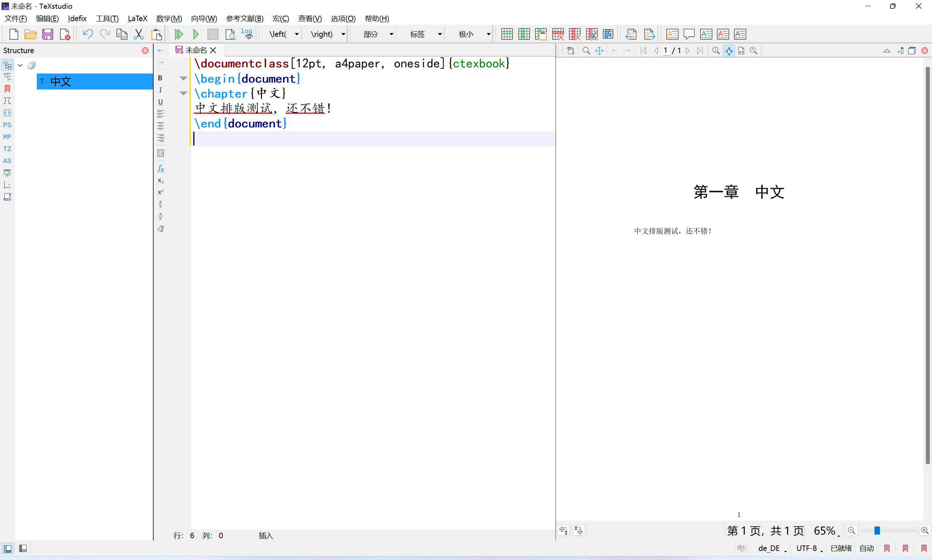Open the 文件(F) menu
932x560 pixels.
[16, 19]
